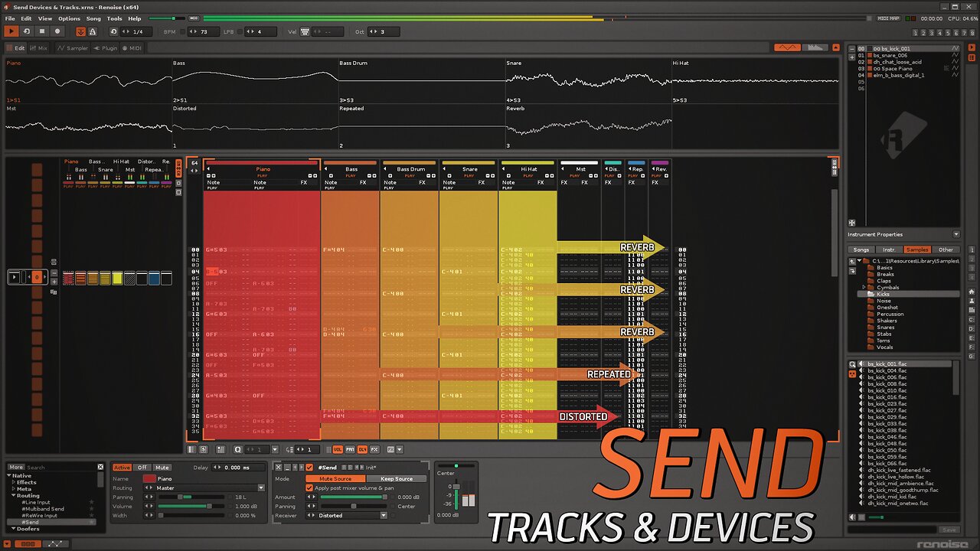Image resolution: width=980 pixels, height=551 pixels.
Task: Click the plus icon to add instrument slot
Action: [851, 56]
